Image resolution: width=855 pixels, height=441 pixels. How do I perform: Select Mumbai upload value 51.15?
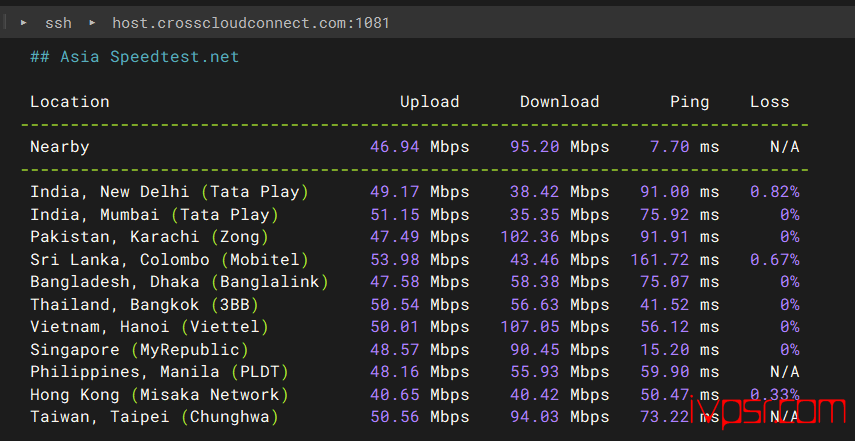395,214
